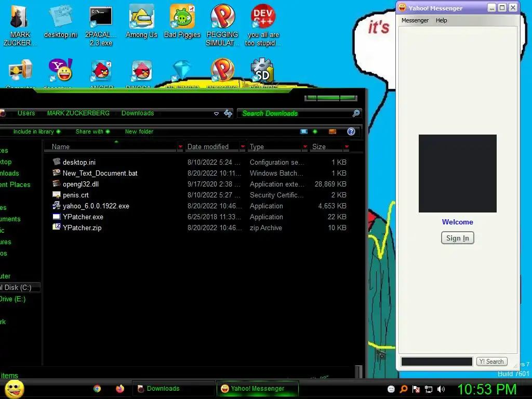Click the magnifier tray icon

coord(403,389)
